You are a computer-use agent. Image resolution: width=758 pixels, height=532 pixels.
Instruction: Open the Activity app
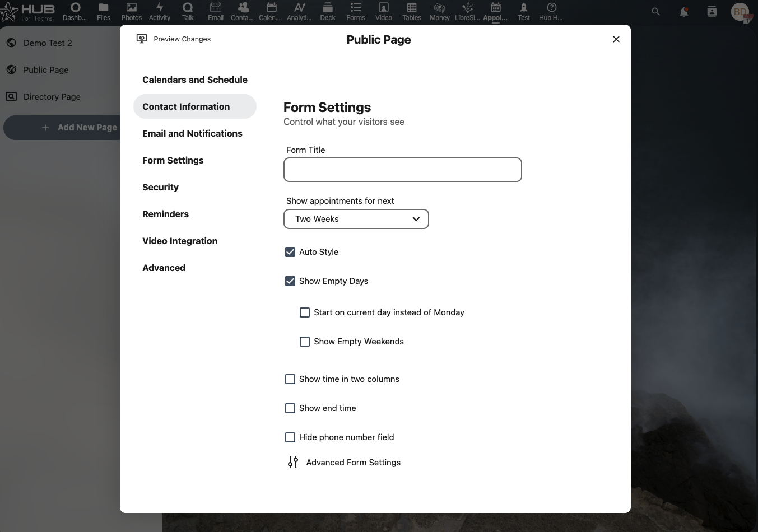[x=160, y=11]
